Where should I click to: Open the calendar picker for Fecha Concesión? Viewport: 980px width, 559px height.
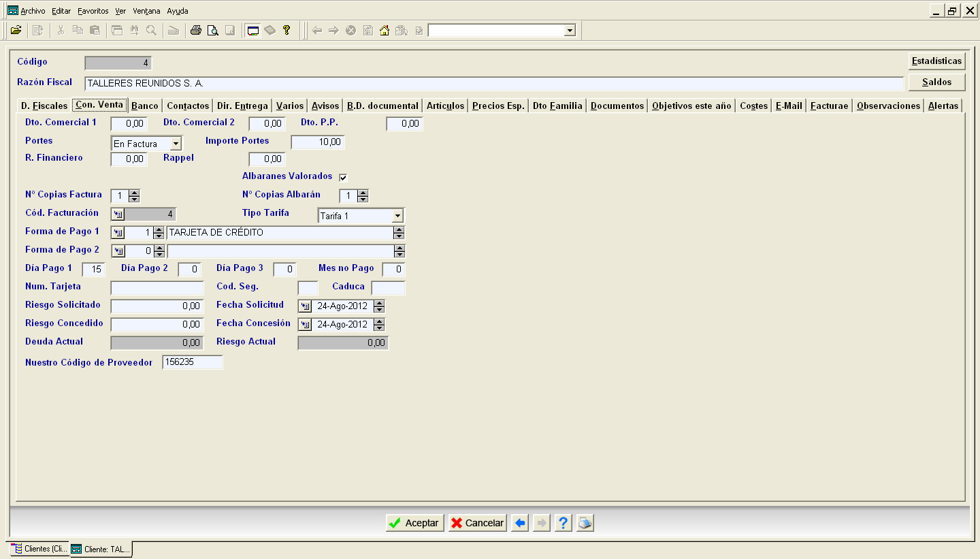click(306, 325)
